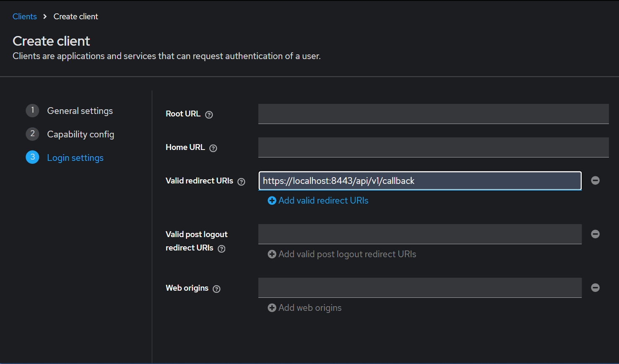Viewport: 619px width, 364px height.
Task: Click the description text about clients and authentication
Action: click(166, 56)
